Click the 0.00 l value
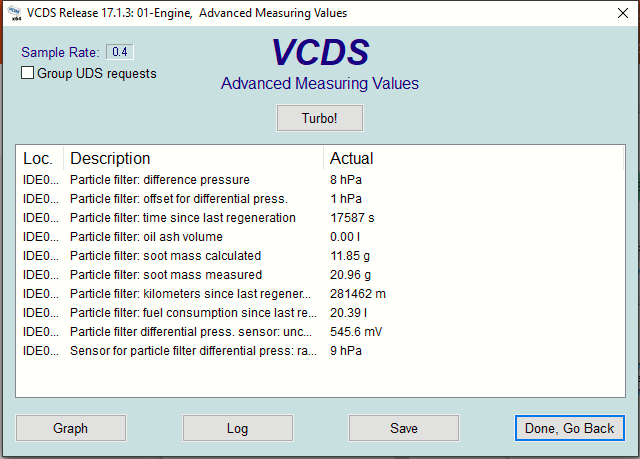Screen dimensions: 640x459 click(x=345, y=237)
